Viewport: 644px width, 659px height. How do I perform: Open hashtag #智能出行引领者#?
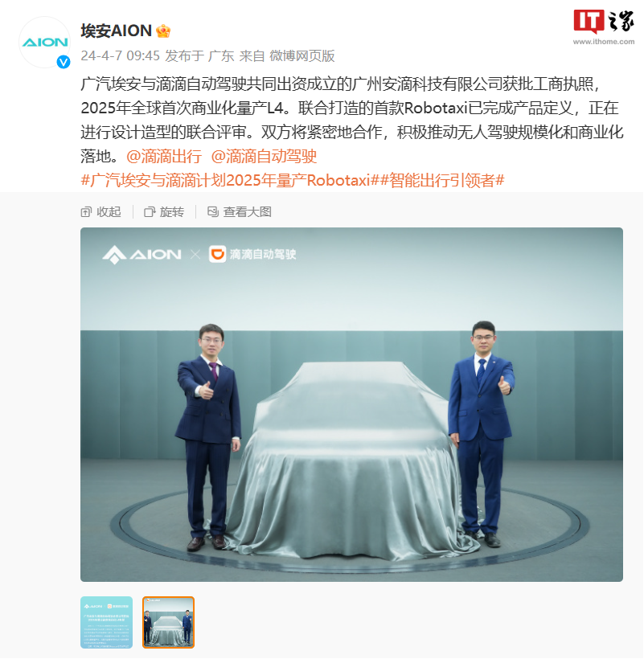coord(439,180)
